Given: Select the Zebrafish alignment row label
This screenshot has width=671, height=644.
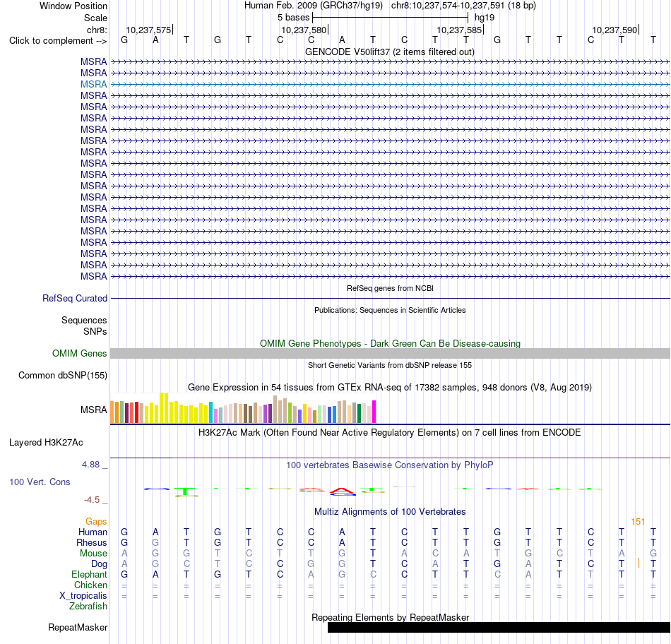Looking at the screenshot, I should click(x=88, y=607).
